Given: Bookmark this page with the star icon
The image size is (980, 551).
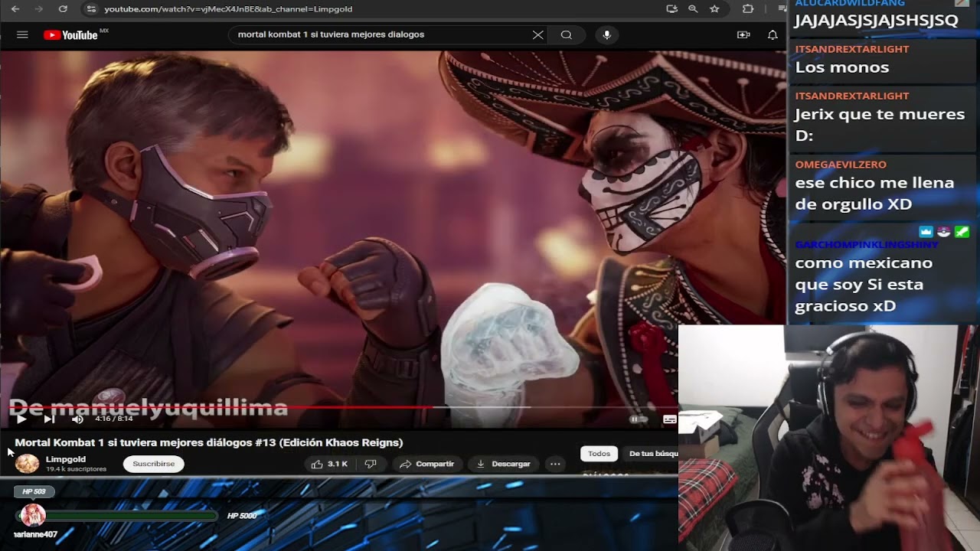Looking at the screenshot, I should pos(714,9).
